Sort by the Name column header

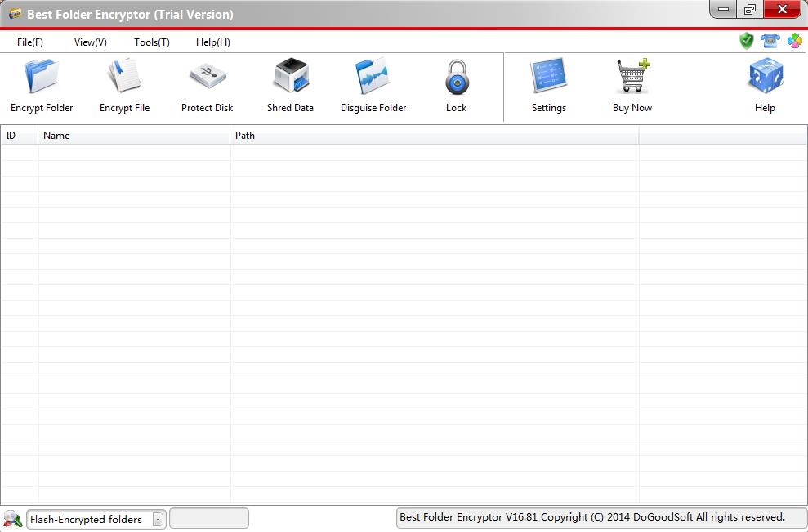[135, 136]
